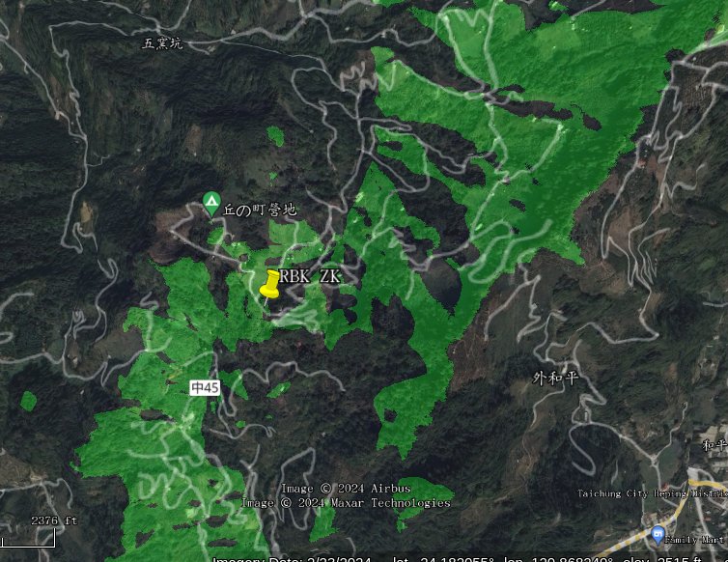Click the Image © 2024 Airbus attribution
Viewport: 728px width, 562px height.
point(346,489)
